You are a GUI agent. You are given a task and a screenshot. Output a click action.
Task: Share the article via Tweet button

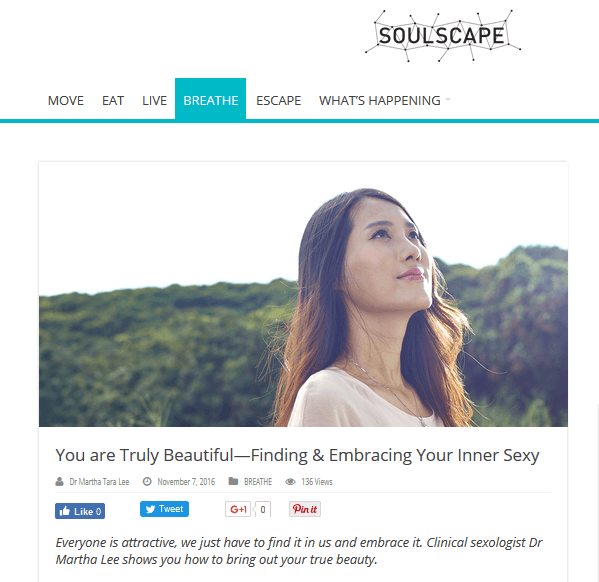coord(164,509)
